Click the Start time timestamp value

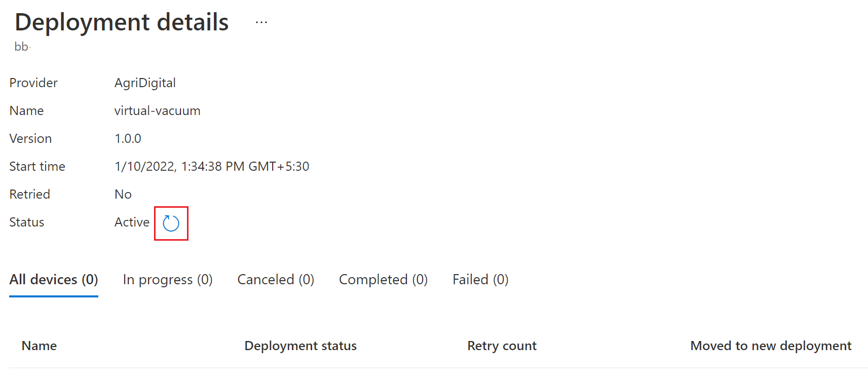pos(212,166)
